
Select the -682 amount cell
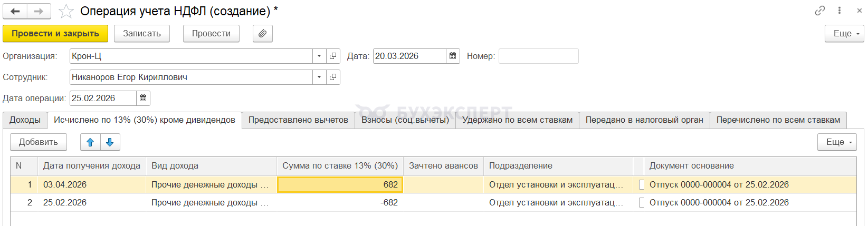coord(340,203)
